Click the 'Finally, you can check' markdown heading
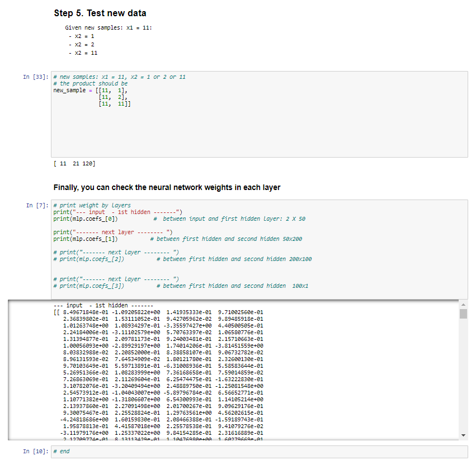The width and height of the screenshot is (476, 465). coord(162,188)
